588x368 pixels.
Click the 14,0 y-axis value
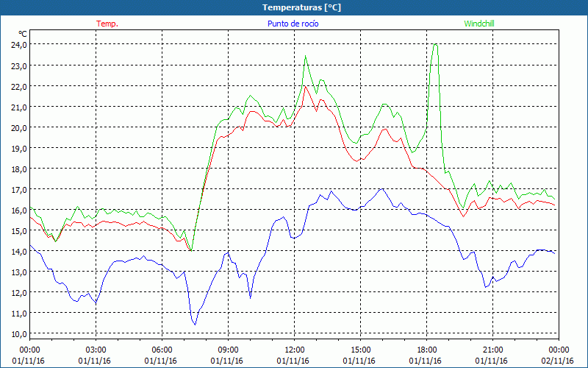coord(20,252)
